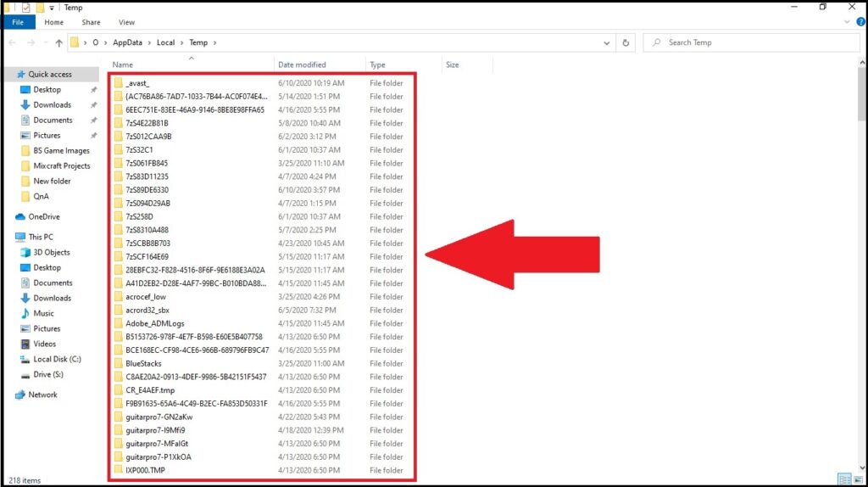The image size is (868, 487).
Task: Switch to large thumbnails view in status bar
Action: click(857, 480)
